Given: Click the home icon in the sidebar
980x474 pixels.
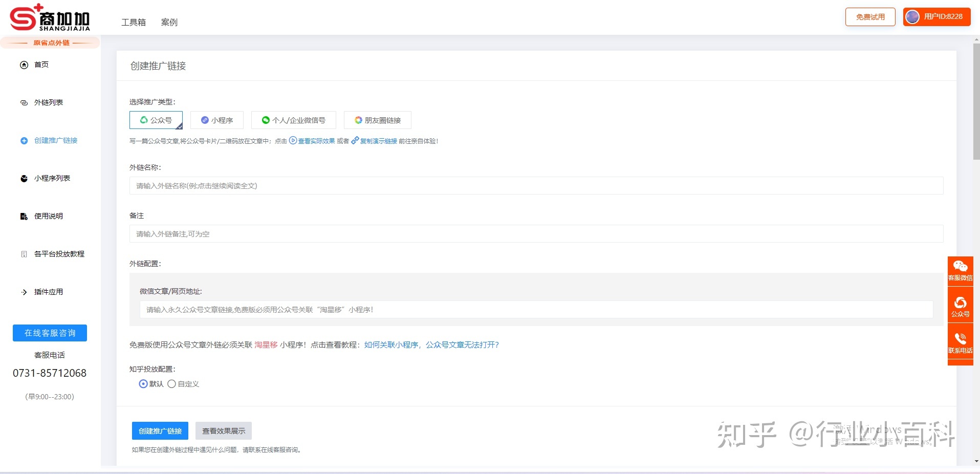Looking at the screenshot, I should [x=24, y=64].
